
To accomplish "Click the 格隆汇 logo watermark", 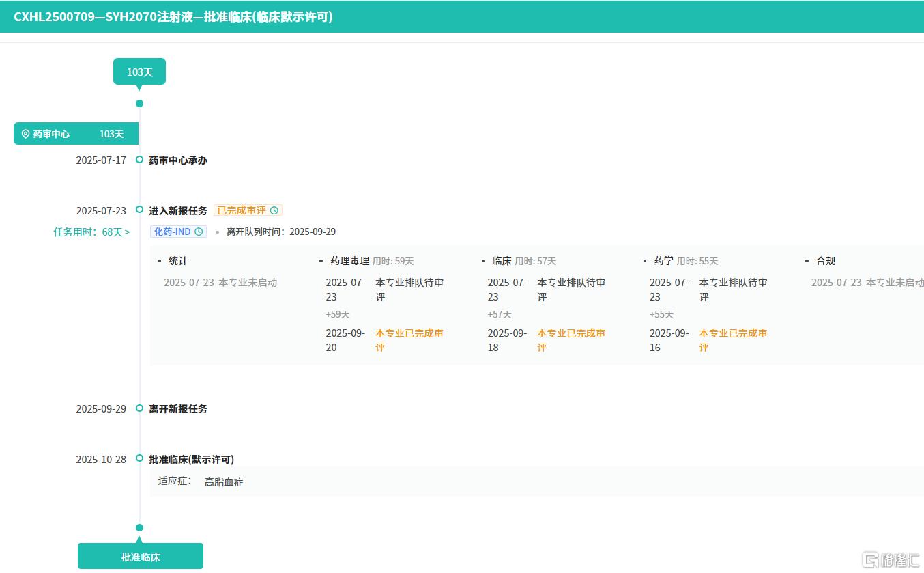I will click(x=891, y=559).
